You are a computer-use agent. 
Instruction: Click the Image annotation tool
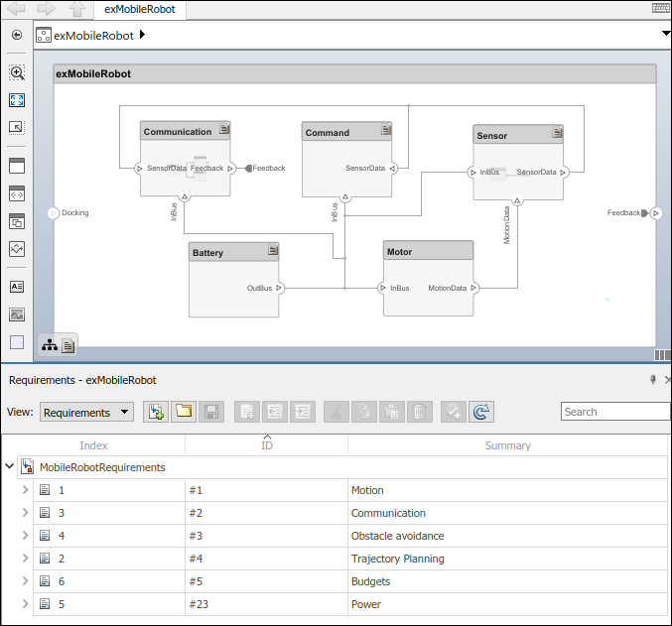pos(17,314)
